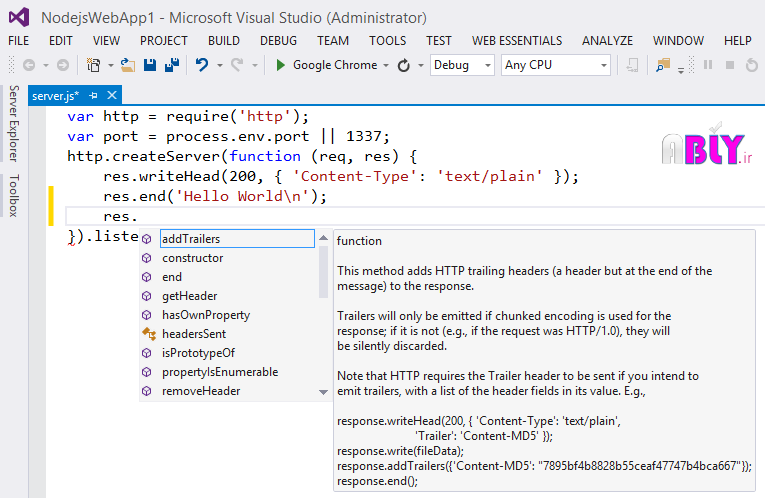Select constructor in the IntelliSense list

tap(192, 258)
